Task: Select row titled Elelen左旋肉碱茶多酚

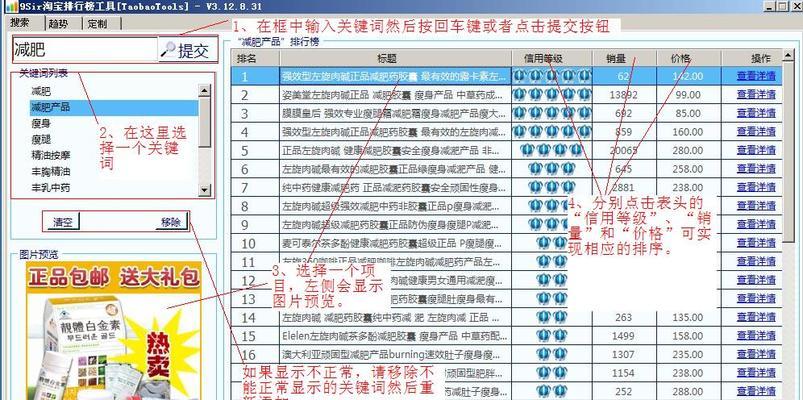Action: point(395,335)
